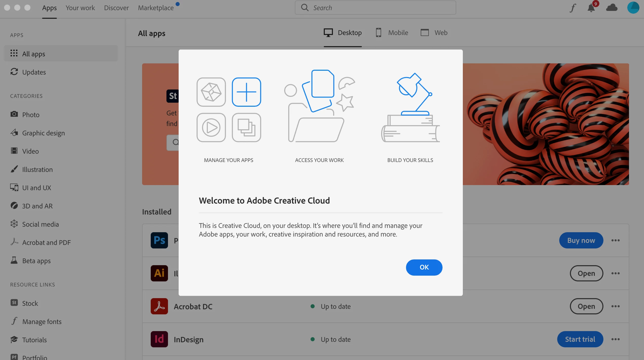Click the Search input field
The image size is (644, 360).
(x=381, y=8)
